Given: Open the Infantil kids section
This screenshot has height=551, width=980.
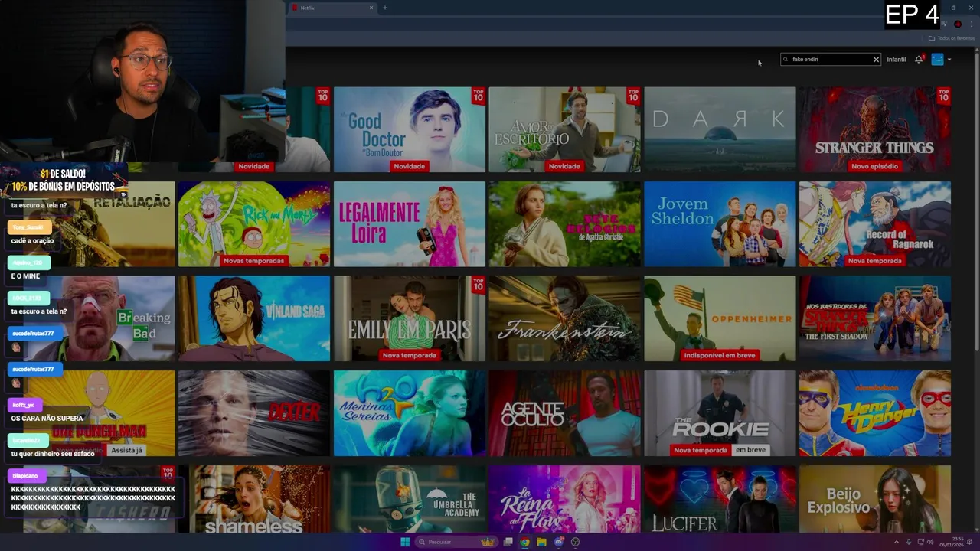Looking at the screenshot, I should (x=897, y=59).
